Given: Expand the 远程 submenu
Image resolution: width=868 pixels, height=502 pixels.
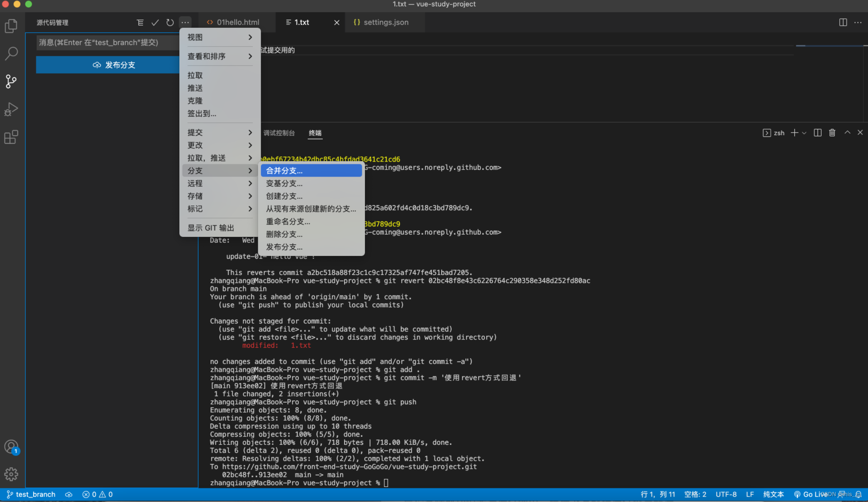Looking at the screenshot, I should coord(220,183).
